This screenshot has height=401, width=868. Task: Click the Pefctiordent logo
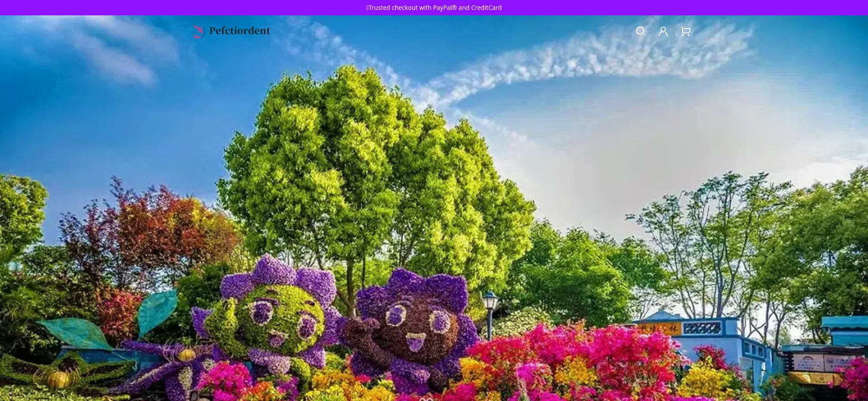[231, 31]
